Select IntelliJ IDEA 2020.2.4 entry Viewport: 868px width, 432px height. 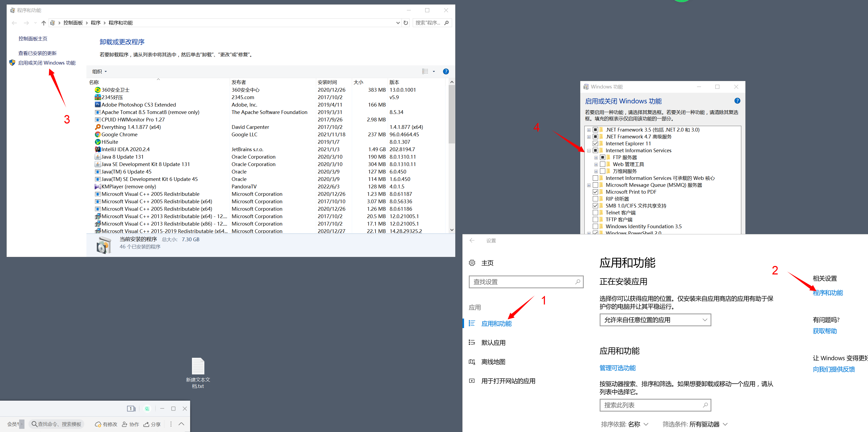point(125,149)
